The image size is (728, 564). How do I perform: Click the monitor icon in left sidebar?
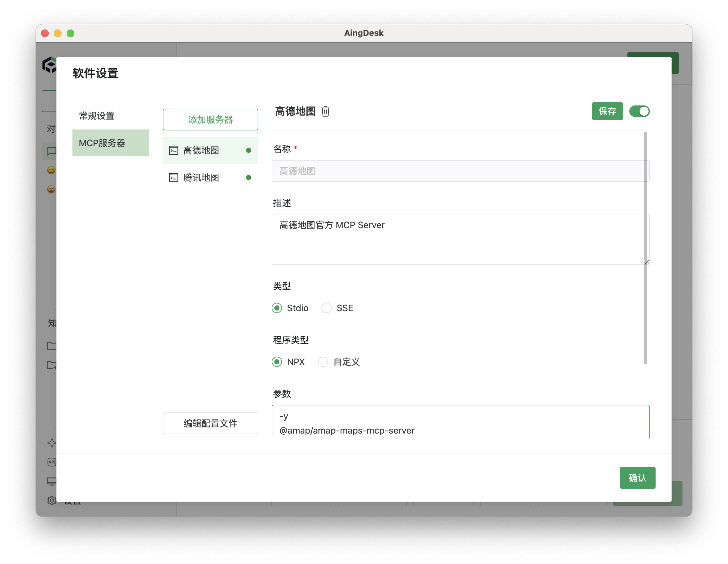[x=52, y=481]
